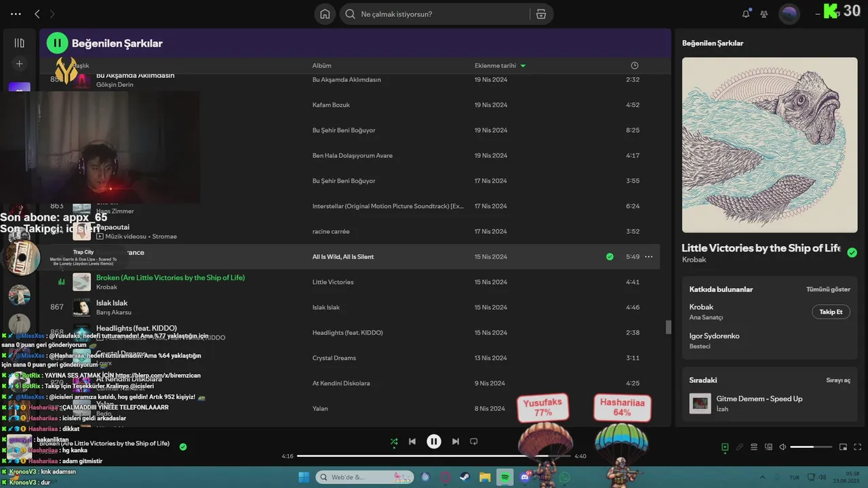Pause playback with green header button
This screenshot has height=488, width=868.
point(57,43)
